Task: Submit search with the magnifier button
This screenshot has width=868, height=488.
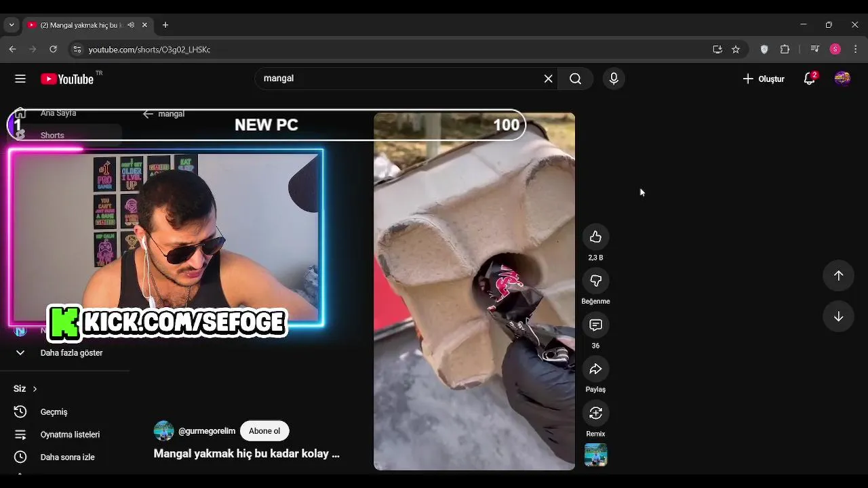Action: (575, 79)
